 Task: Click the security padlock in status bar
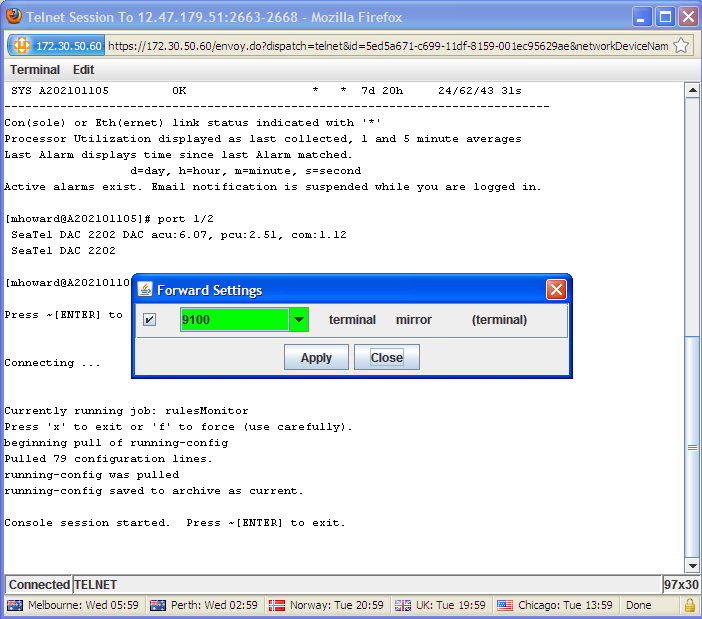pos(689,605)
